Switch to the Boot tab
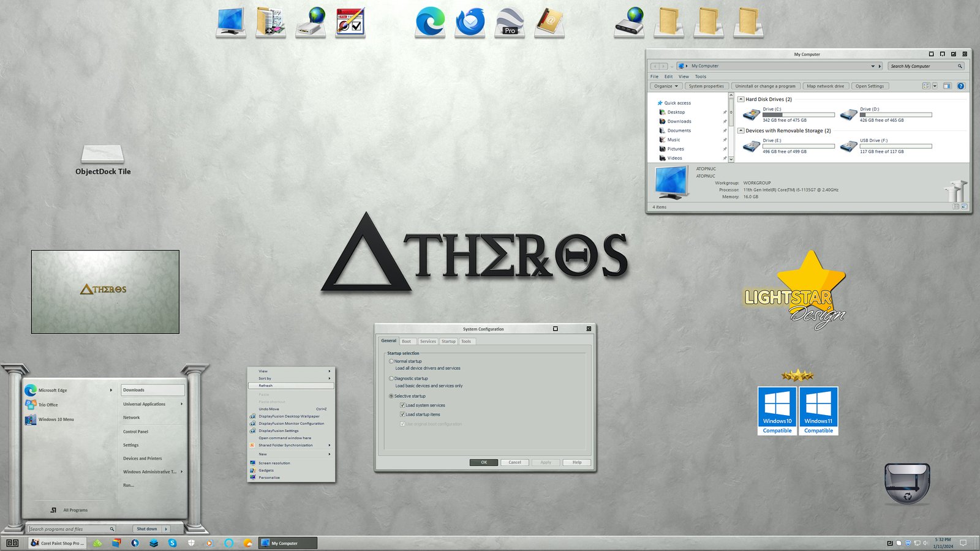Image resolution: width=980 pixels, height=551 pixels. click(407, 342)
